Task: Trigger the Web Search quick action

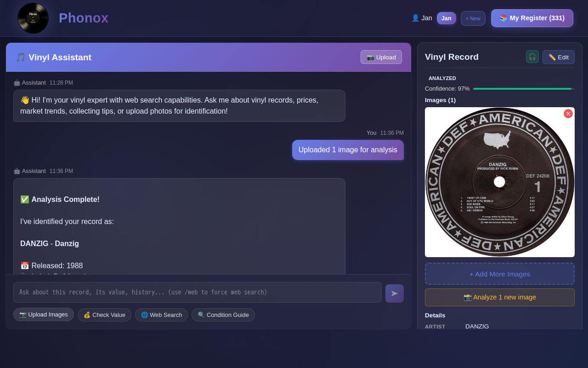Action: tap(161, 315)
